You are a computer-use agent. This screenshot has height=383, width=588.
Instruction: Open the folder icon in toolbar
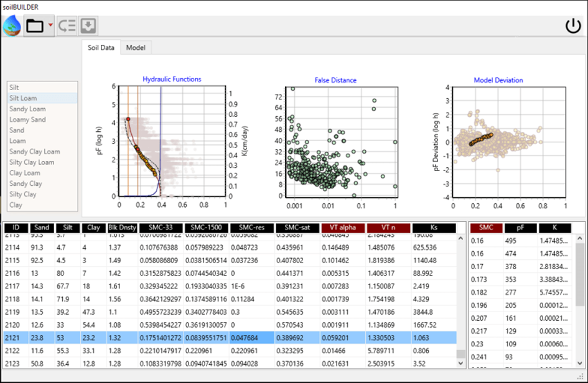[35, 26]
